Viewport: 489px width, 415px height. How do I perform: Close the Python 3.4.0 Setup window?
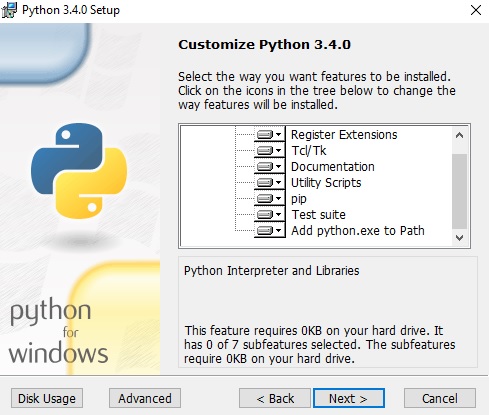click(476, 10)
